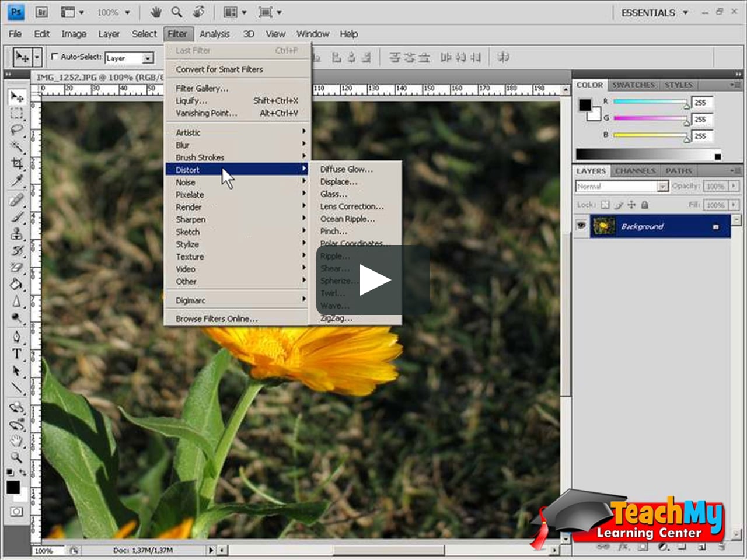Viewport: 747px width, 560px height.
Task: Select the Lasso tool
Action: 16,129
